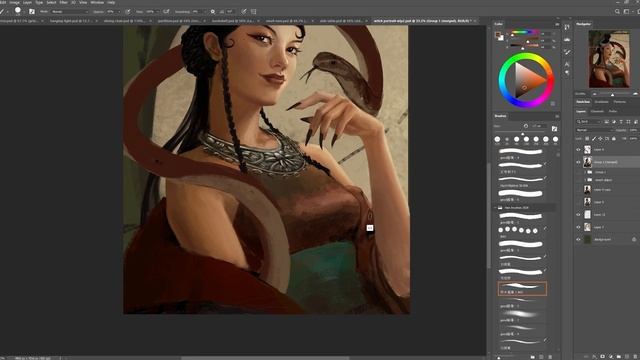Open the Layer menu
Viewport: 640px width, 360px height.
click(x=27, y=2)
